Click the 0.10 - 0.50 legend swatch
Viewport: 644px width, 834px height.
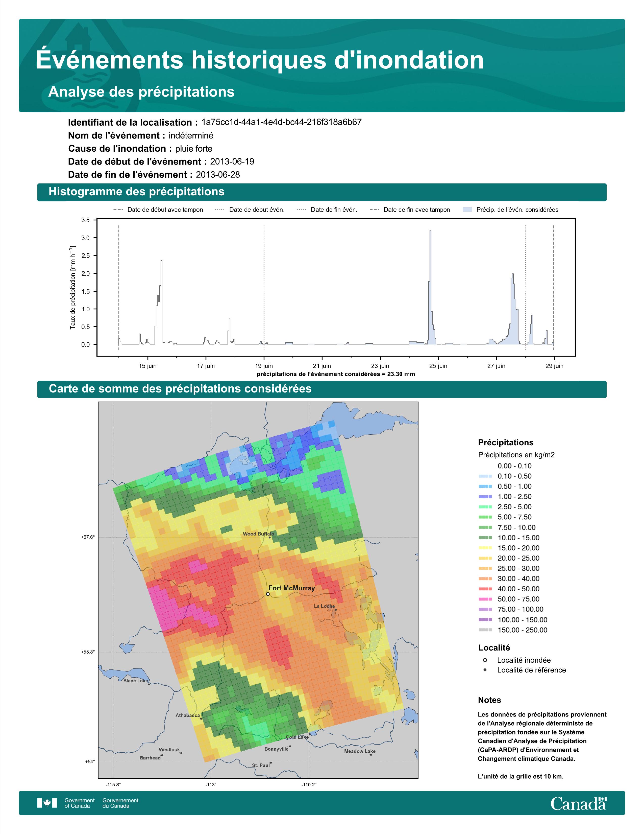coord(485,476)
